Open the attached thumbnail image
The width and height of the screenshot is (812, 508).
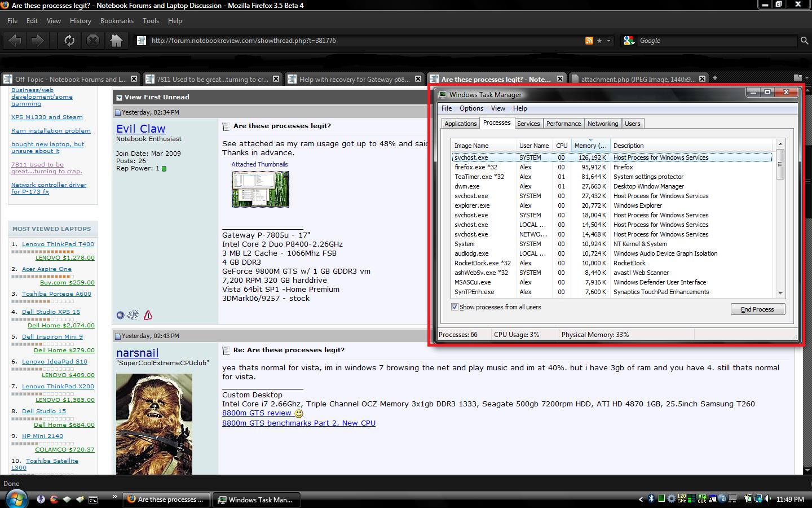click(261, 189)
